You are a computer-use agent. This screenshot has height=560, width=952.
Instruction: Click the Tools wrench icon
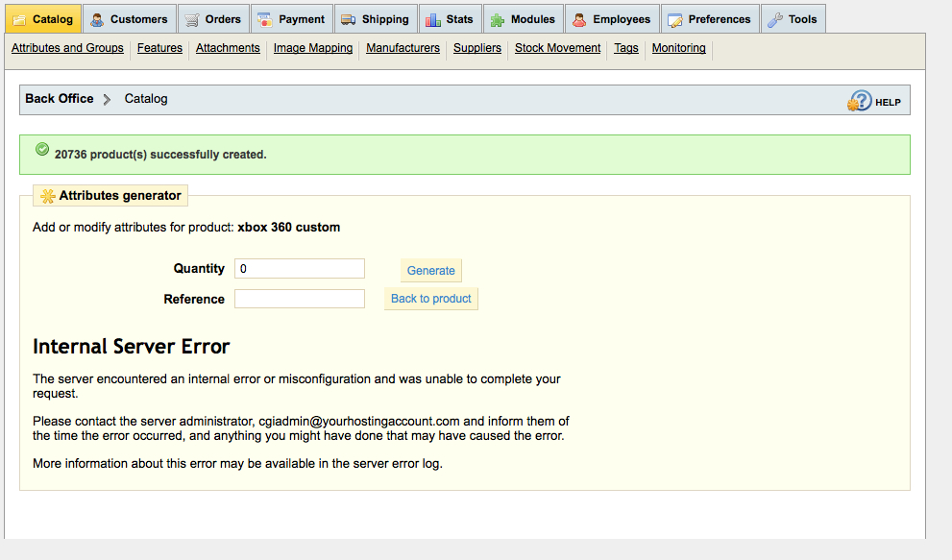pos(774,20)
